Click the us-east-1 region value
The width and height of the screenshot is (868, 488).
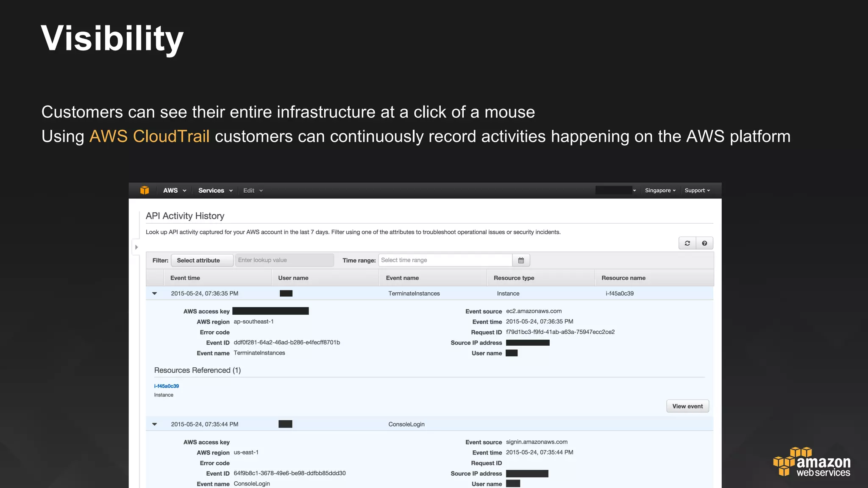246,452
